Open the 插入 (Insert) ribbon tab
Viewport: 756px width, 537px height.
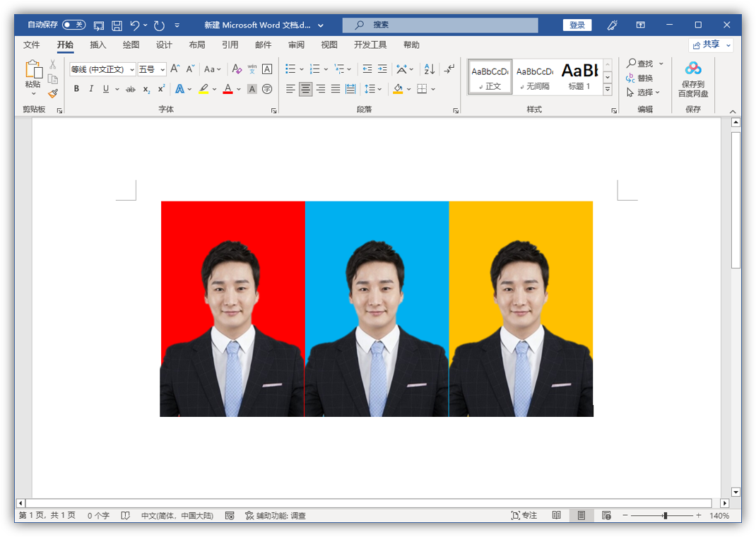click(98, 45)
